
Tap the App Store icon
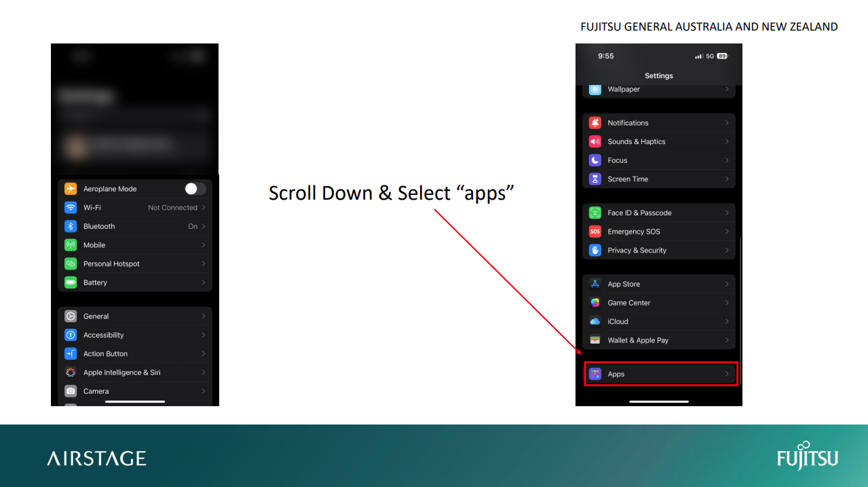tap(595, 284)
